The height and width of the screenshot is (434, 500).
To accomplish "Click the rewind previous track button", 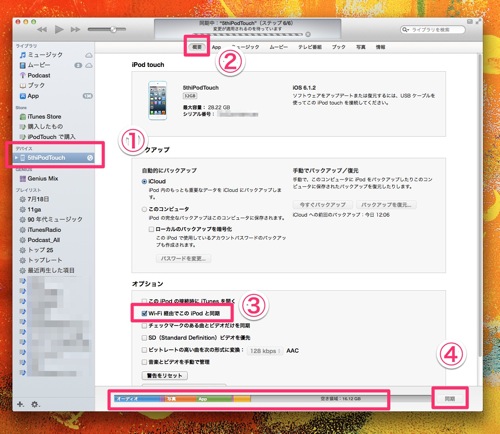I will pyautogui.click(x=42, y=30).
